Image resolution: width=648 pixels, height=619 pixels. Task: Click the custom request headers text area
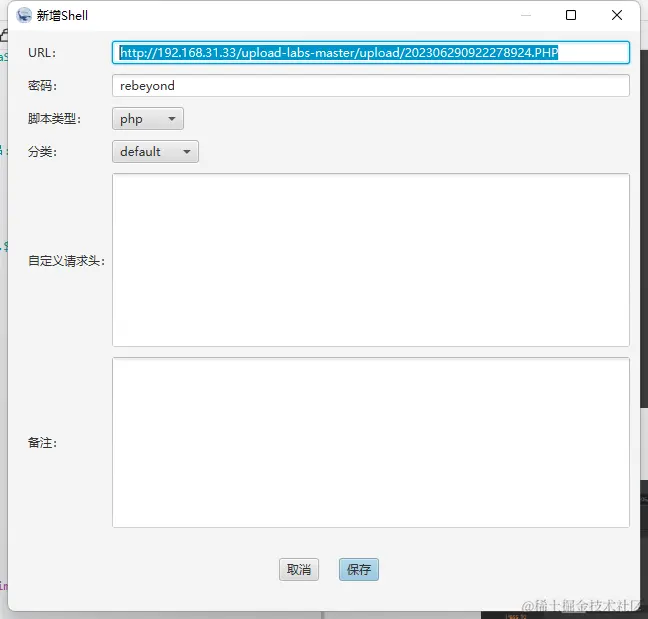pyautogui.click(x=371, y=260)
